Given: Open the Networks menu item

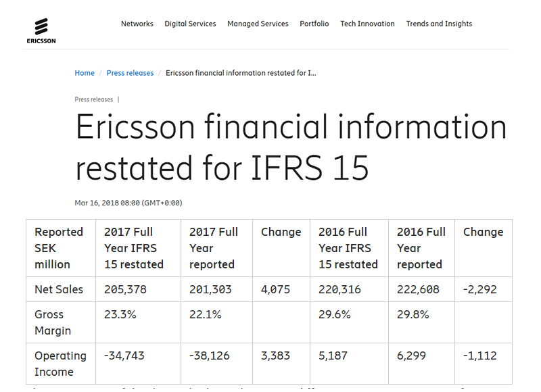Looking at the screenshot, I should click(x=137, y=24).
